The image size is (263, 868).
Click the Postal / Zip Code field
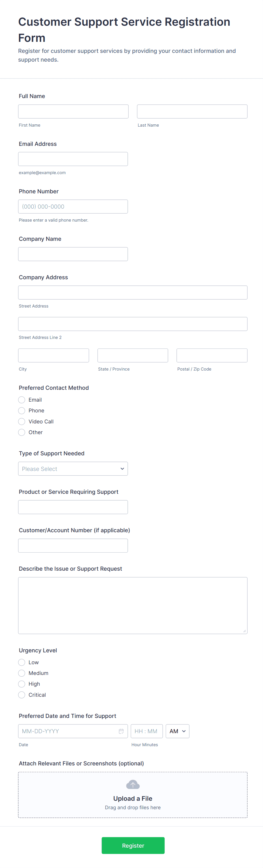(x=212, y=355)
